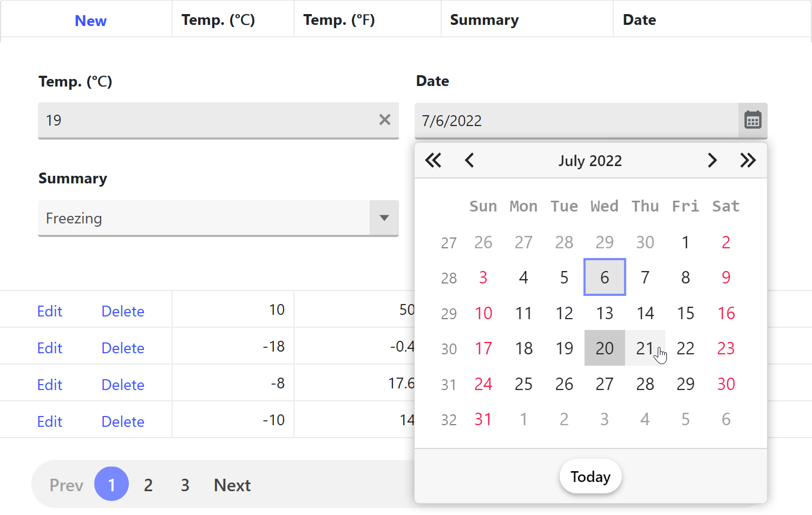Focus the Date input field
The width and height of the screenshot is (812, 515).
point(577,121)
